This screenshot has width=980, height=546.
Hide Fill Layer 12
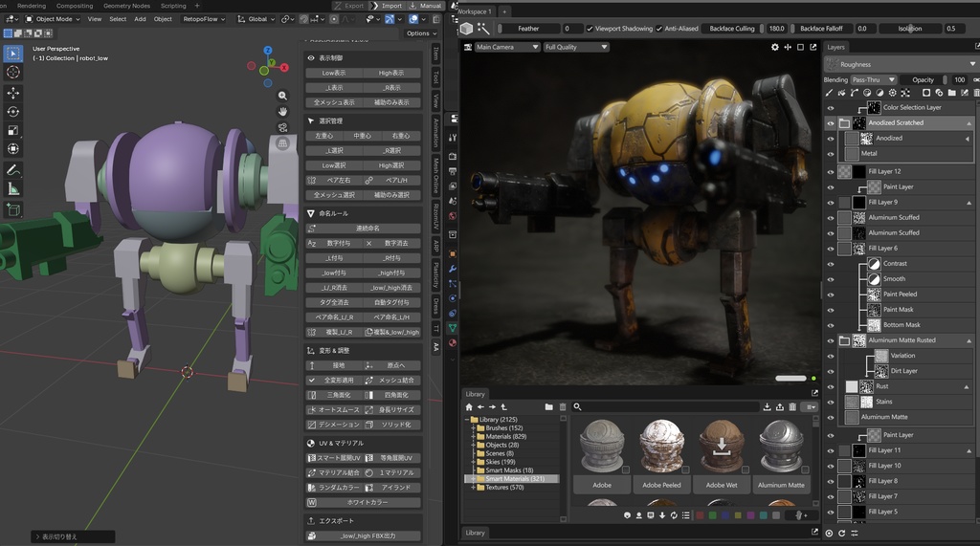[x=831, y=172]
